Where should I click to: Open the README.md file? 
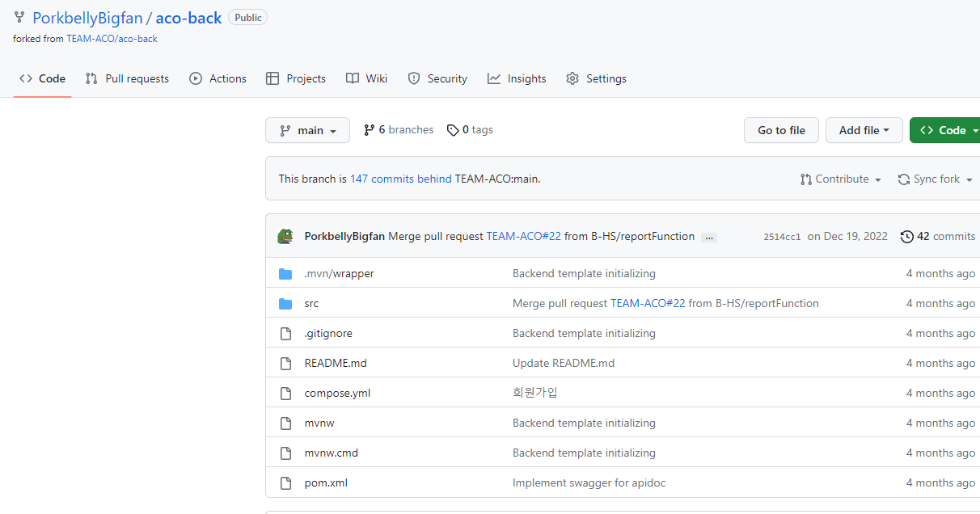click(x=336, y=364)
